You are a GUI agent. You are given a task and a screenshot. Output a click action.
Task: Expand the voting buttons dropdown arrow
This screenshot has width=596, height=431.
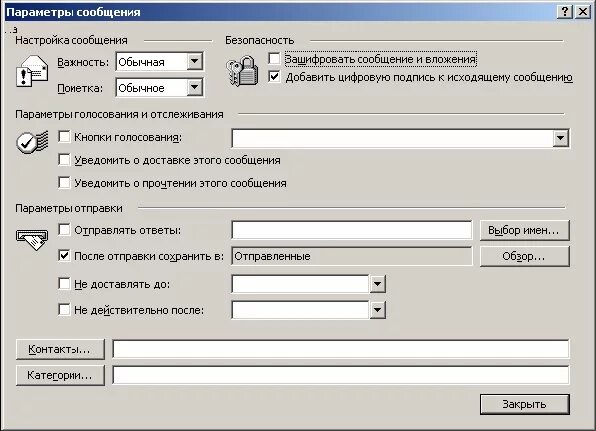(x=560, y=138)
